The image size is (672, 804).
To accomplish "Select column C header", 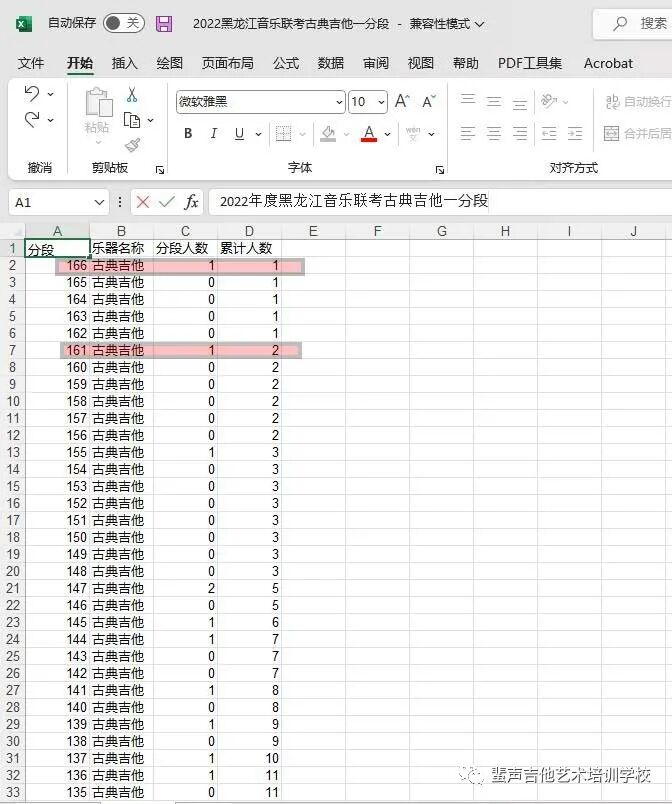I will point(185,231).
